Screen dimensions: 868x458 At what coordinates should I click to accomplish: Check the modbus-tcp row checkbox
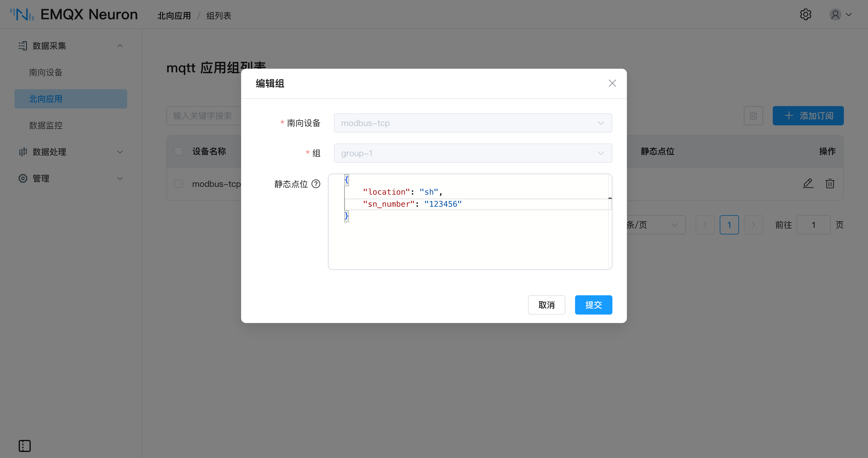[178, 184]
